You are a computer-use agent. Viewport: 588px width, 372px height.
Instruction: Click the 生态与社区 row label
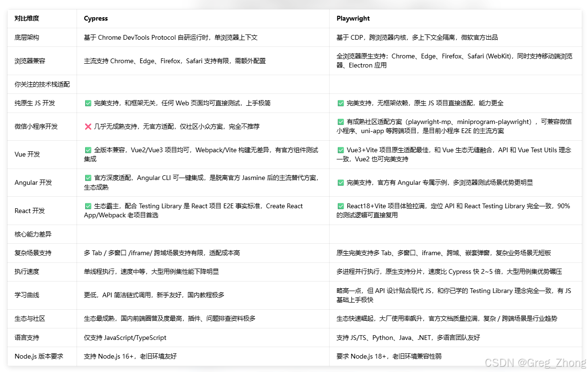(x=30, y=318)
